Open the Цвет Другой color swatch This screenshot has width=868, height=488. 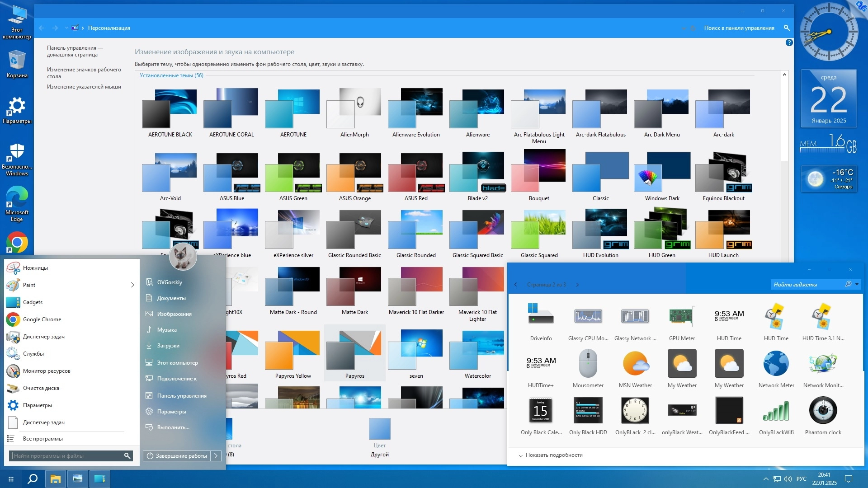pyautogui.click(x=379, y=429)
